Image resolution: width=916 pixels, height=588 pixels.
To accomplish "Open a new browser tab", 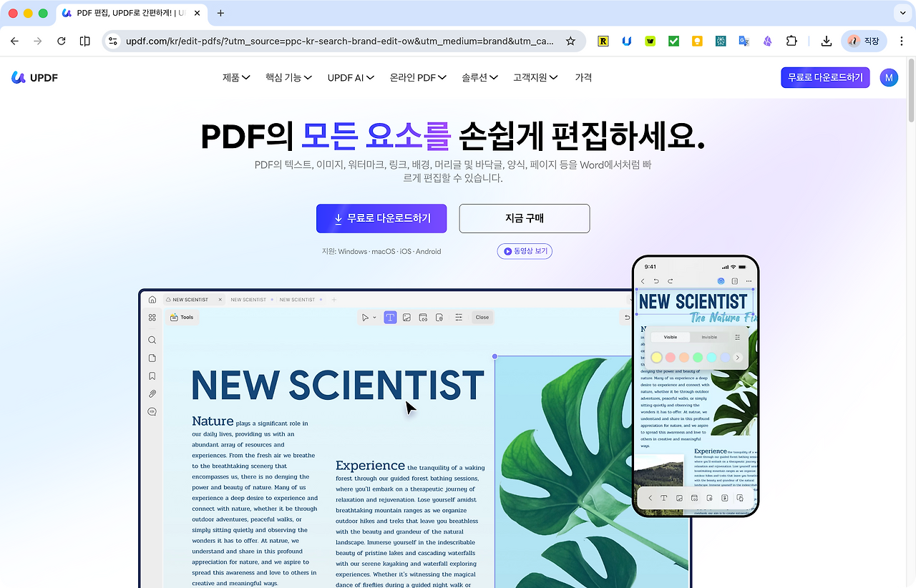I will [220, 13].
